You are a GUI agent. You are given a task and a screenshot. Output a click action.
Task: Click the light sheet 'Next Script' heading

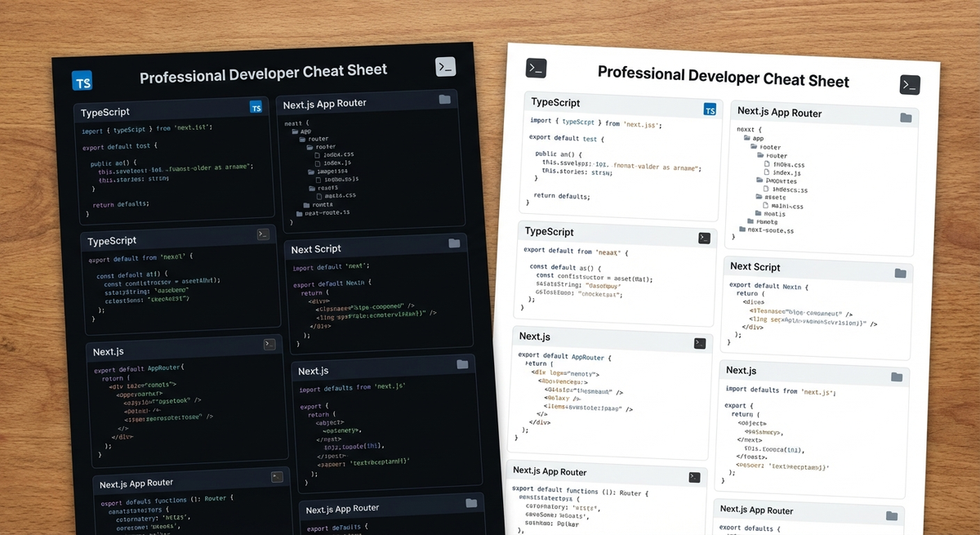coord(755,266)
